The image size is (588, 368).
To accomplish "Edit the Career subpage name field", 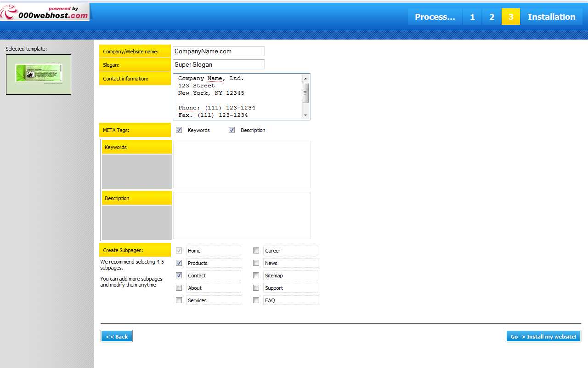I will tap(291, 251).
